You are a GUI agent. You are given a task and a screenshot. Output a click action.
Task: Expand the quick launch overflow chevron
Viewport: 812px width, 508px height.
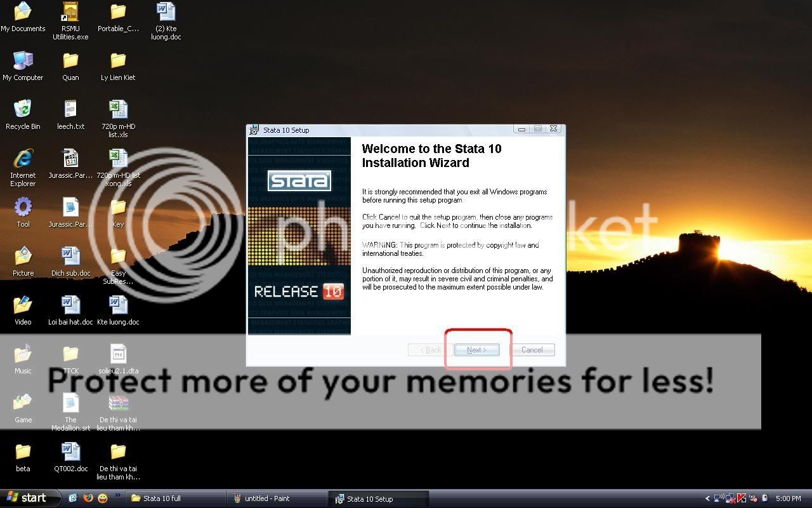point(117,496)
